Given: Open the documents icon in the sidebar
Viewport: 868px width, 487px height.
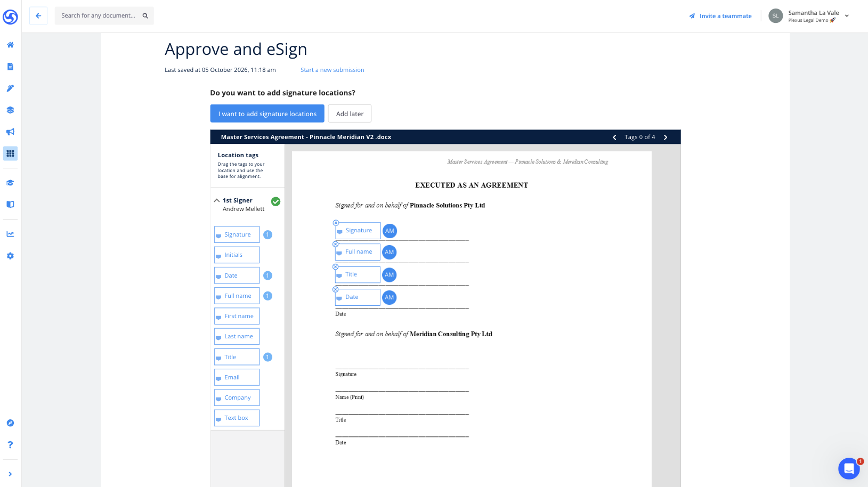Looking at the screenshot, I should point(10,67).
